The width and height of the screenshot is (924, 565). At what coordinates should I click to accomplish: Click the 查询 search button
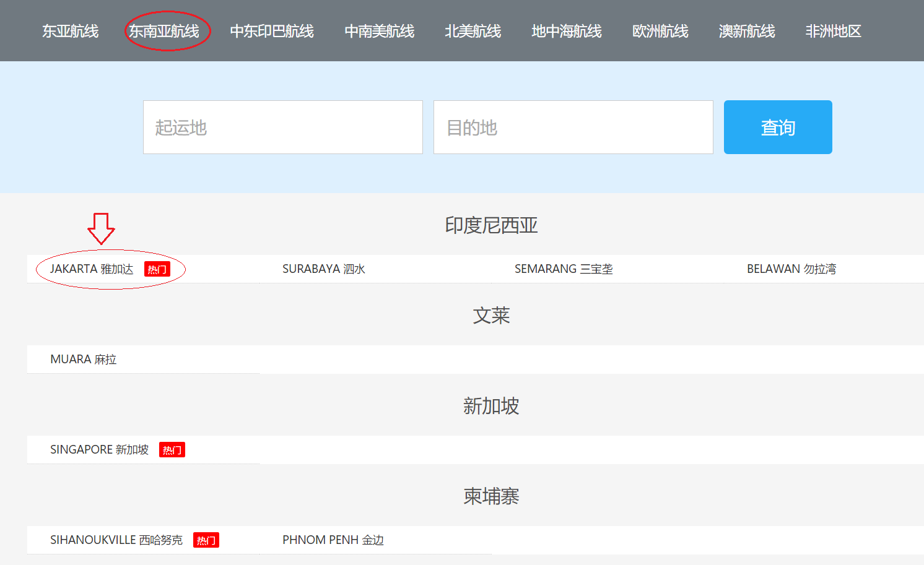[778, 127]
